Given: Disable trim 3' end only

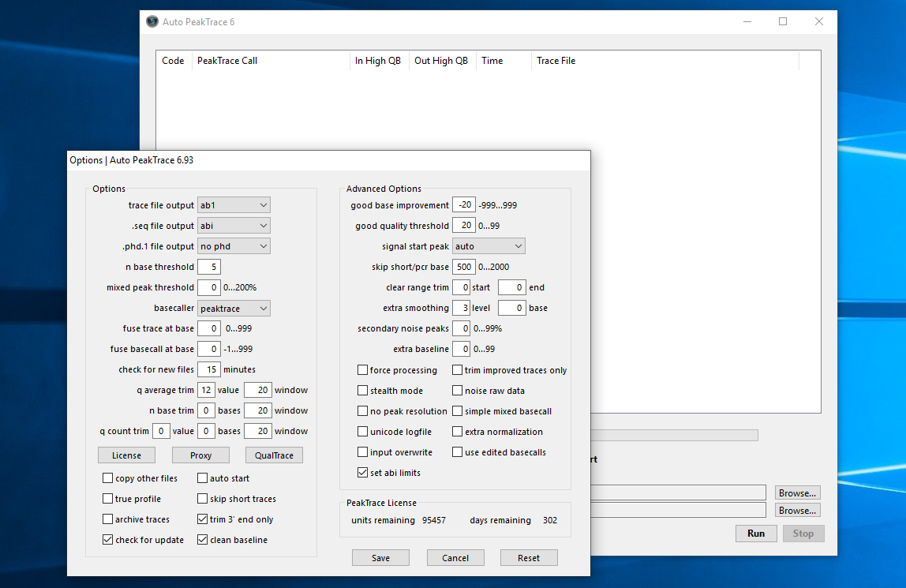Looking at the screenshot, I should (203, 519).
